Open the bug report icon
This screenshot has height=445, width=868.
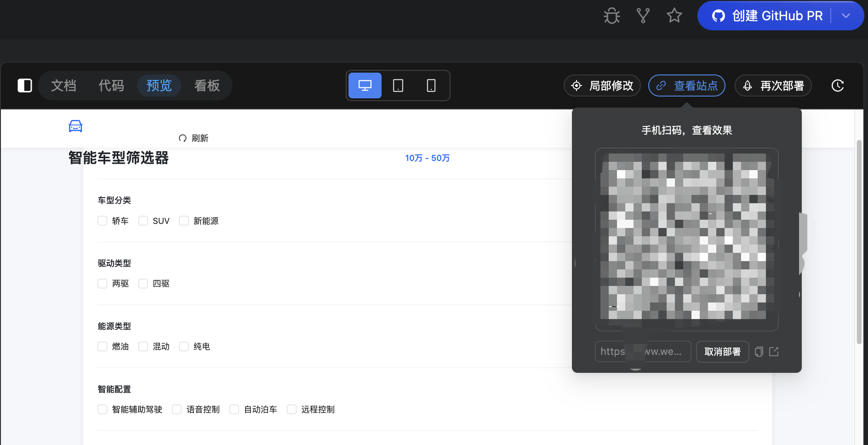[x=611, y=16]
